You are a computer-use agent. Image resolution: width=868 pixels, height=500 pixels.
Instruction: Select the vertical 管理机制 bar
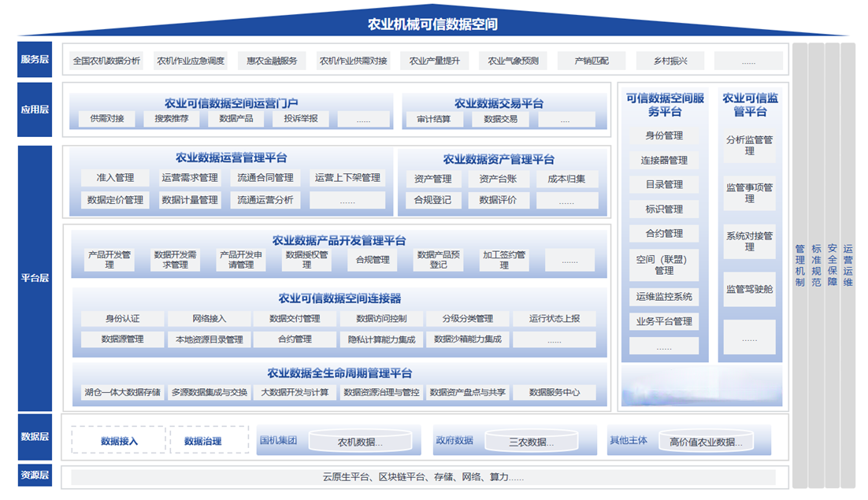tap(799, 265)
